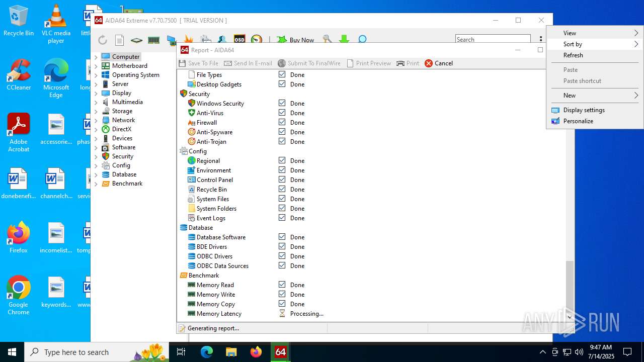The height and width of the screenshot is (362, 644).
Task: Click the Refresh toolbar icon in AIDA64
Action: [x=103, y=40]
